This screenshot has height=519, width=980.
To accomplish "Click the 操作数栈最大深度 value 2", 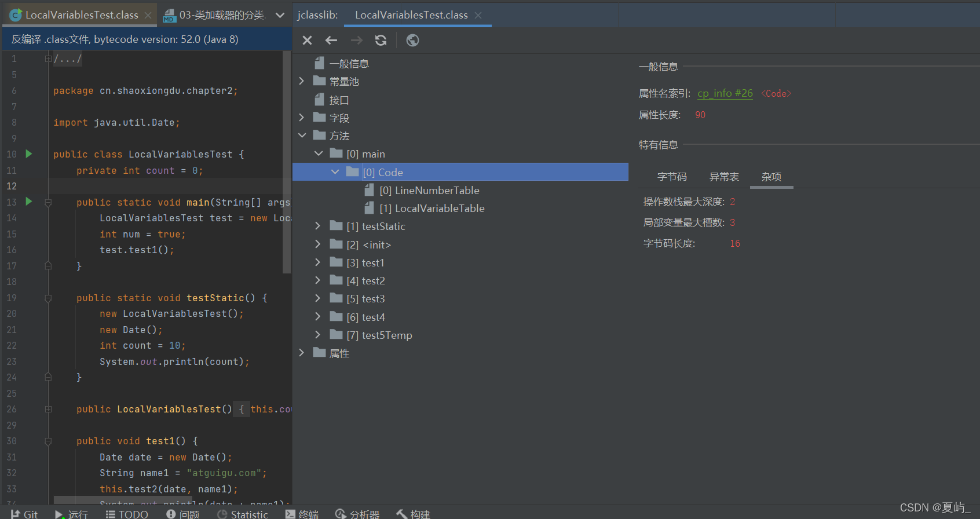I will coord(733,202).
